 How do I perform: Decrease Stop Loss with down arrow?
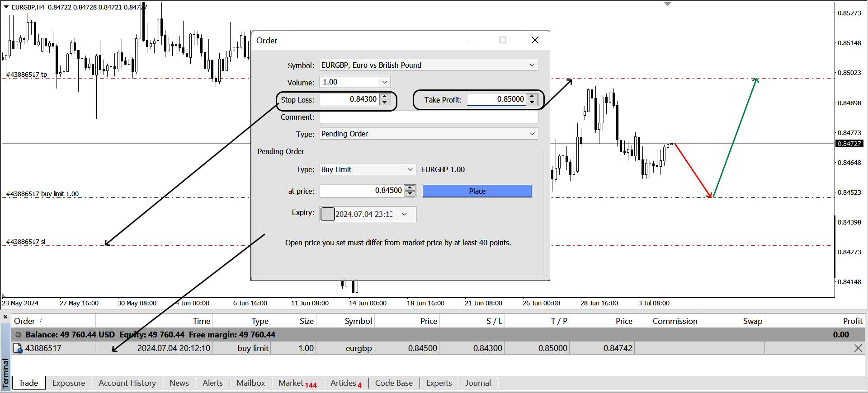(385, 103)
